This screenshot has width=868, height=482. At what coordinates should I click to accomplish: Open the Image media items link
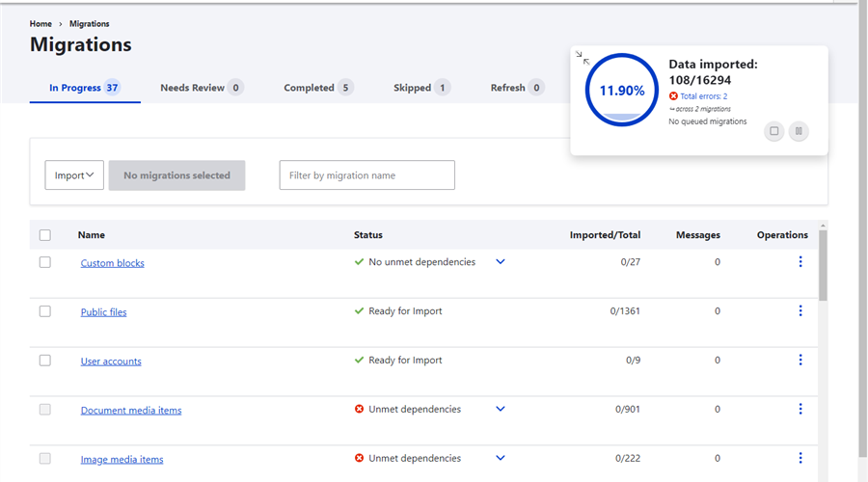pyautogui.click(x=122, y=459)
